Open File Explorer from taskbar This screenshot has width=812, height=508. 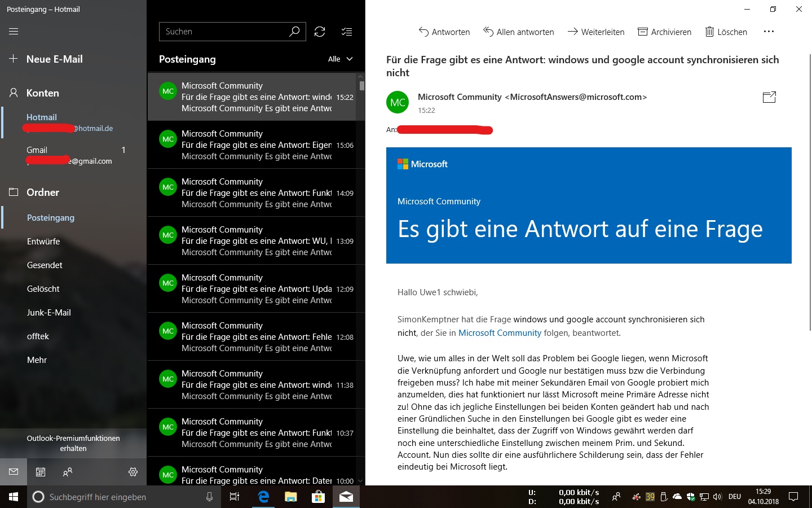coord(290,497)
